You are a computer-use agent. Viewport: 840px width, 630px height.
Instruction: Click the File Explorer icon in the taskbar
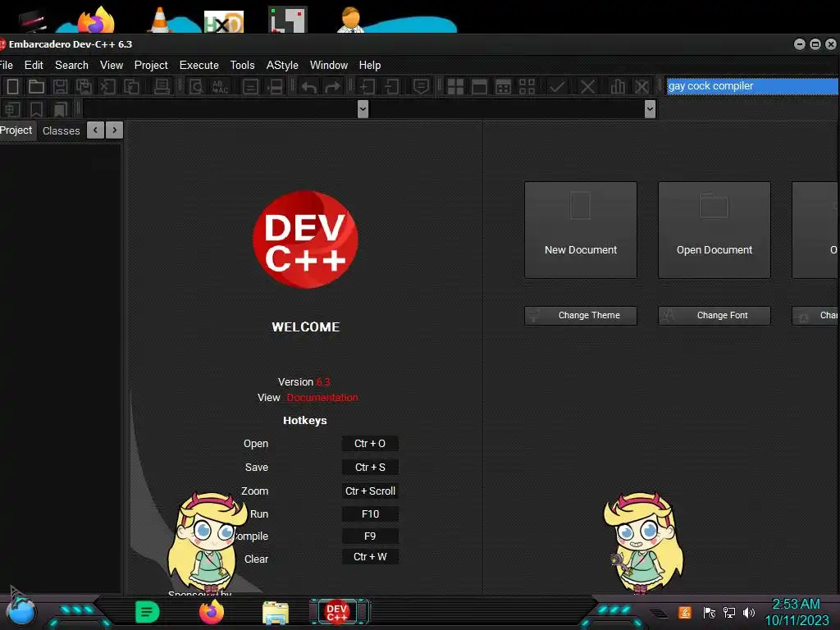point(276,613)
